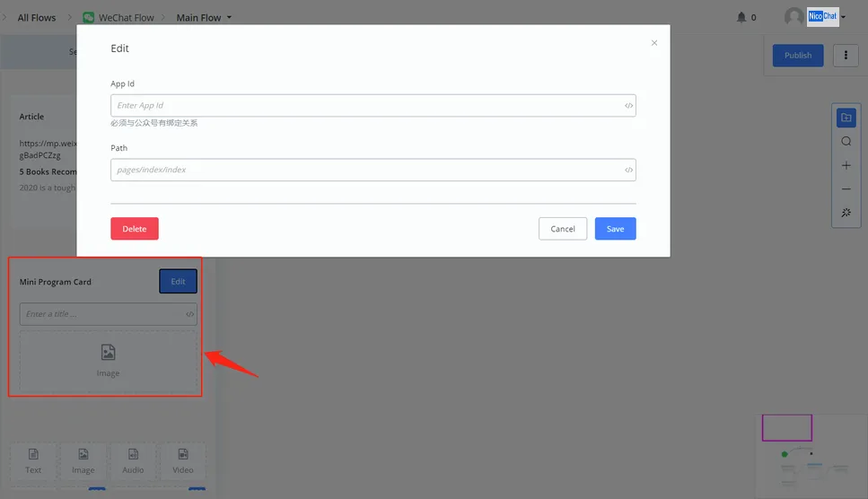Zoom out with the minus icon
Screen dimensions: 868x499
pyautogui.click(x=846, y=189)
